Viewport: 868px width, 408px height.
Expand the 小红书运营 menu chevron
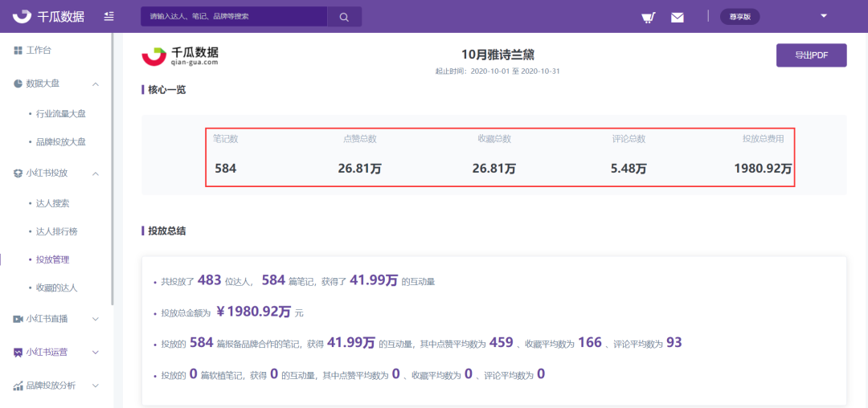[95, 352]
